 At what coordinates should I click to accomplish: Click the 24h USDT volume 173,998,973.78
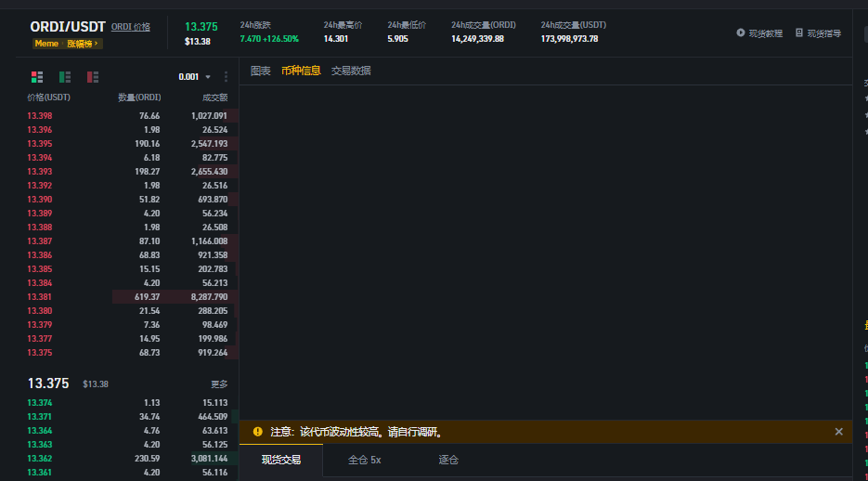(x=570, y=39)
